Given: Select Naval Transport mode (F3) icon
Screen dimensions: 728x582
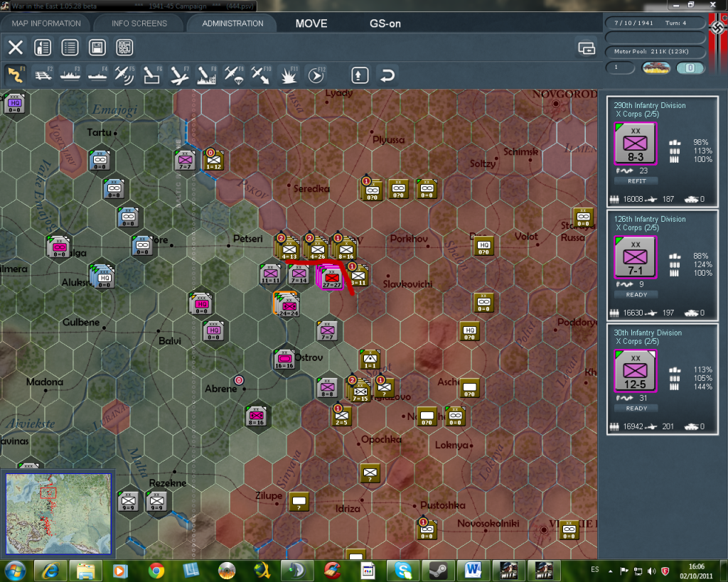Looking at the screenshot, I should [x=70, y=75].
